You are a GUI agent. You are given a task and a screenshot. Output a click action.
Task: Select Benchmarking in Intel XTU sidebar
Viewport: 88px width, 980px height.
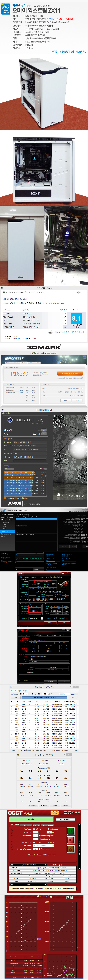[6, 534]
